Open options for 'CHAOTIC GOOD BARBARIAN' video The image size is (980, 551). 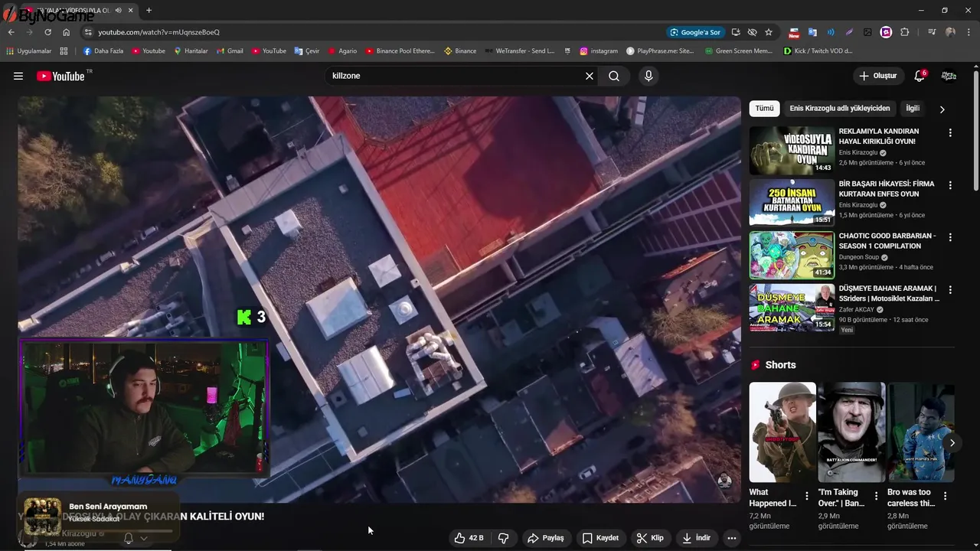point(950,238)
